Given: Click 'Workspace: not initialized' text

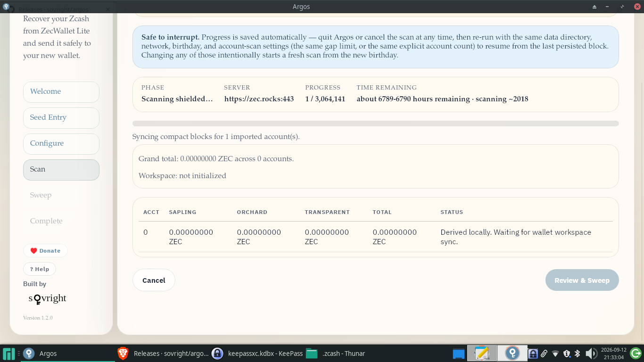Looking at the screenshot, I should 182,176.
